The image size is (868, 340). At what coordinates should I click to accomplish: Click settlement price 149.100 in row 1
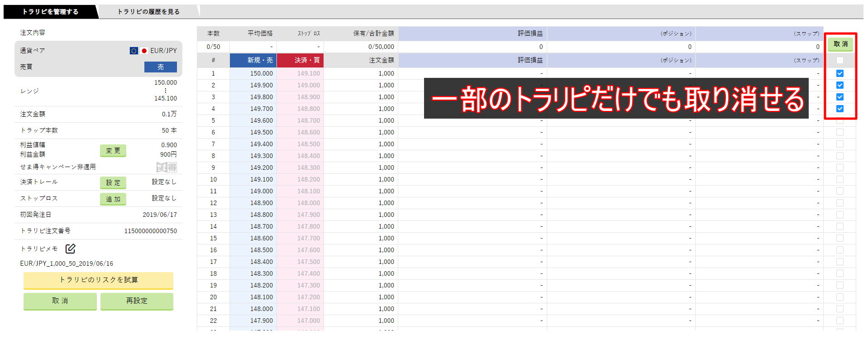[x=309, y=73]
